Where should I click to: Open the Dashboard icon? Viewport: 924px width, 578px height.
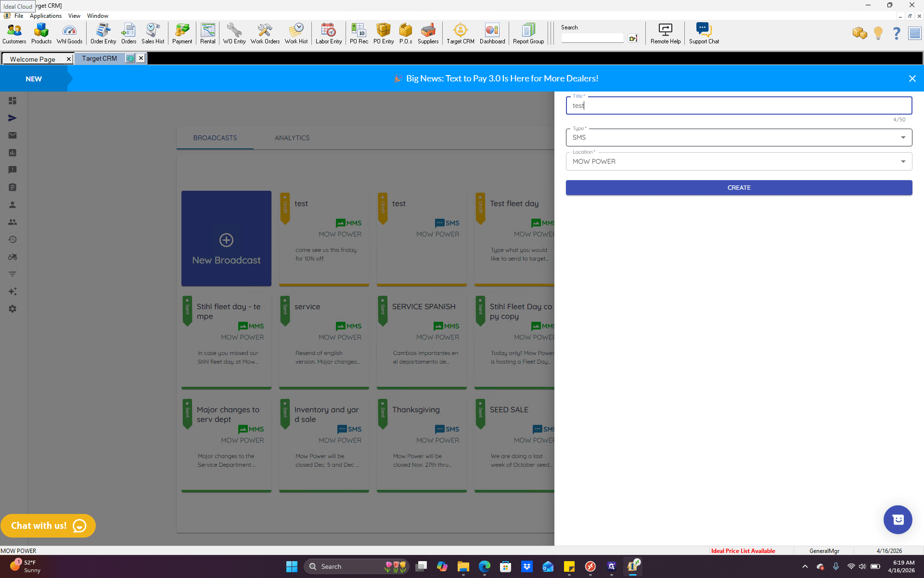point(492,34)
